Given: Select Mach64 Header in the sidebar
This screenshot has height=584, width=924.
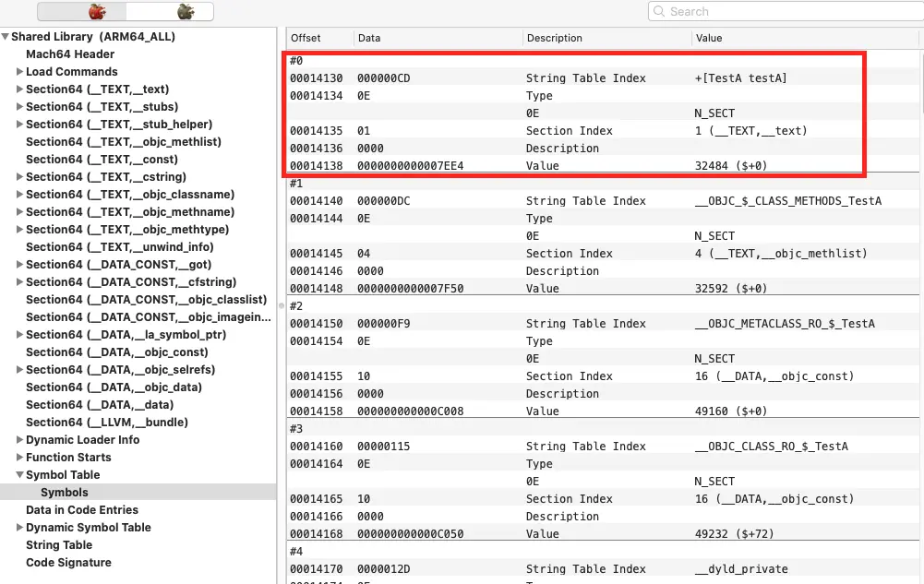Looking at the screenshot, I should (70, 54).
